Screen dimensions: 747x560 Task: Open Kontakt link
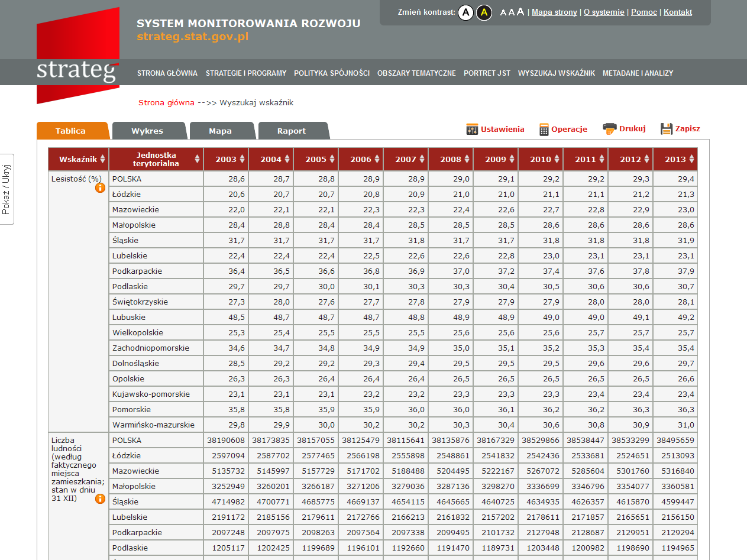pyautogui.click(x=678, y=12)
